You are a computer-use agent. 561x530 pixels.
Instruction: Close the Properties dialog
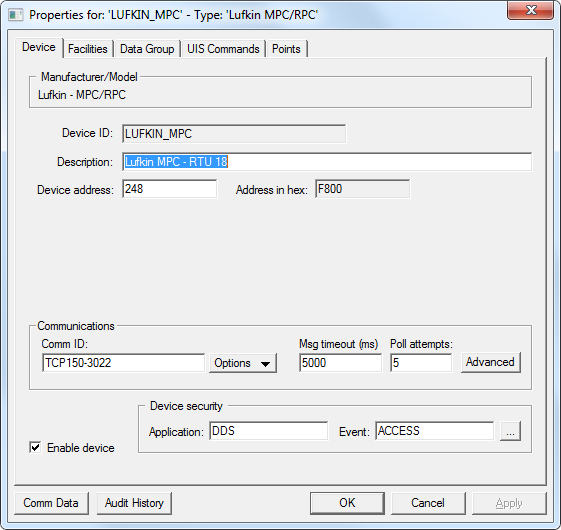tap(530, 10)
